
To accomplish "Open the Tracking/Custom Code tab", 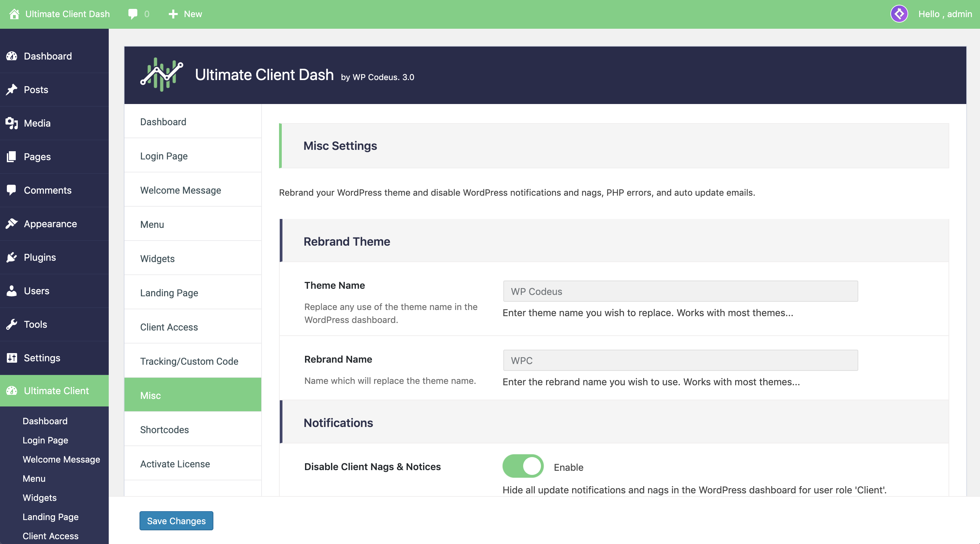I will tap(189, 361).
